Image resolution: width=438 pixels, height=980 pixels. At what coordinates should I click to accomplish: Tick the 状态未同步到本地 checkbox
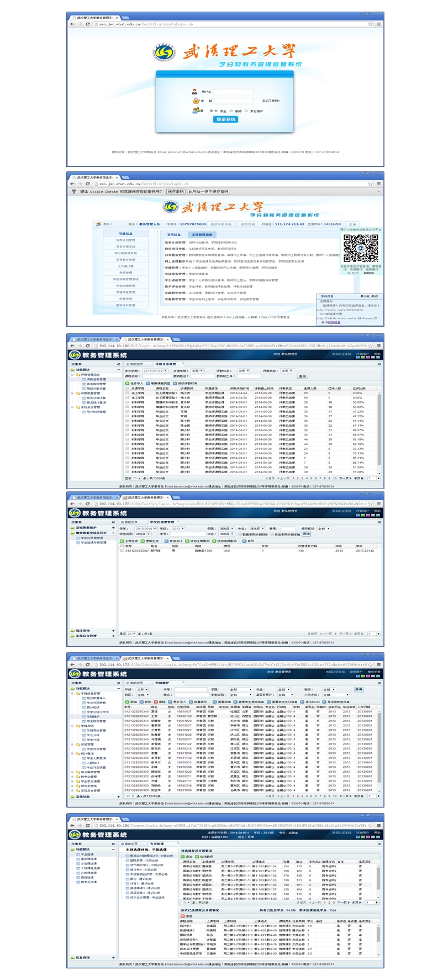[x=273, y=534]
